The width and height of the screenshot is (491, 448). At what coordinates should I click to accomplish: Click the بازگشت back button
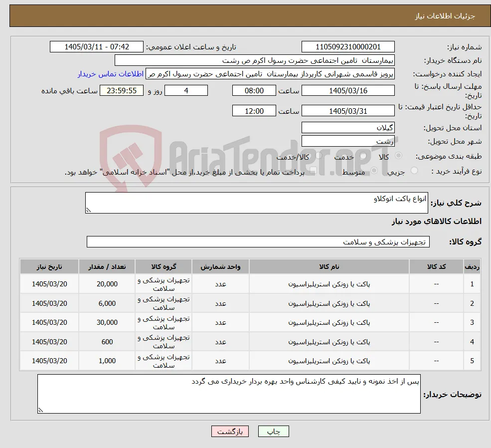click(230, 432)
